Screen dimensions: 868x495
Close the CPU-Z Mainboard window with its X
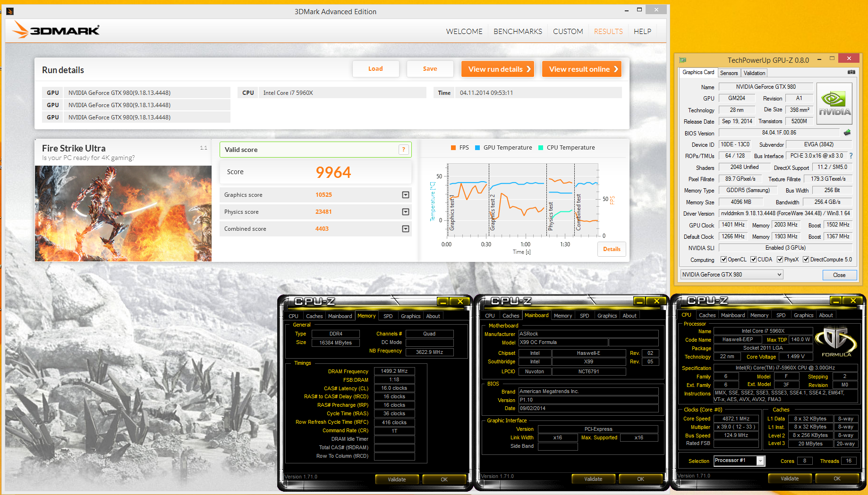click(656, 301)
